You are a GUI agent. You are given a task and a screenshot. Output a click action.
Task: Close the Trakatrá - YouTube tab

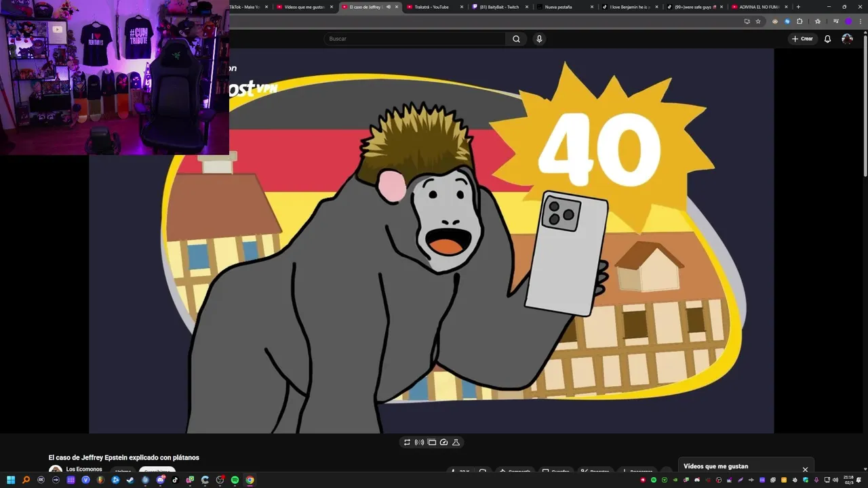pyautogui.click(x=462, y=7)
